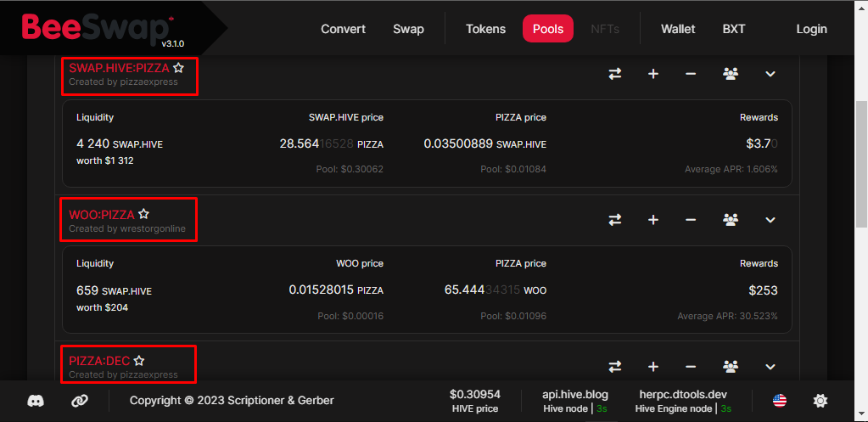Show liquidity providers icon for WOO:PIZZA

731,220
